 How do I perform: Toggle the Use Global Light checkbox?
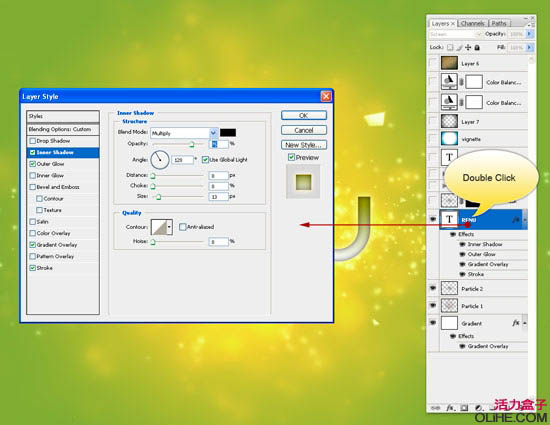[x=205, y=160]
